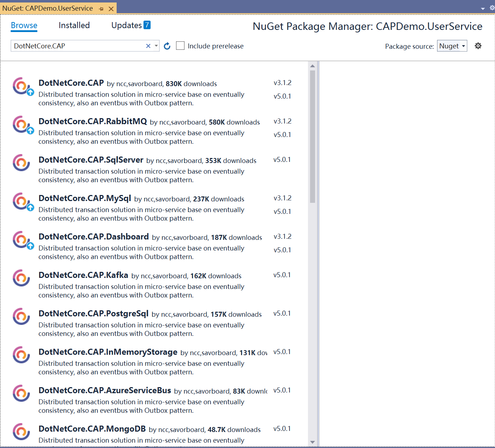Click the 353K downloads text
This screenshot has width=495, height=448.
[231, 160]
